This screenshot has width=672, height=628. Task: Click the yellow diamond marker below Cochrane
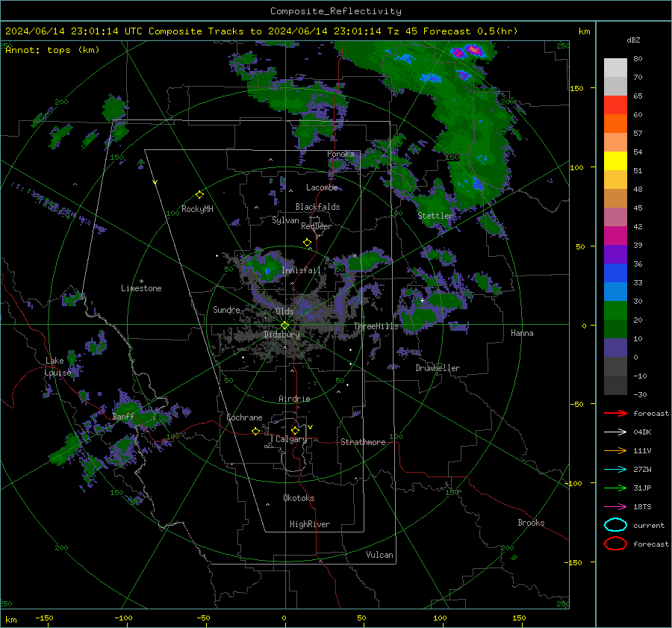tap(255, 431)
